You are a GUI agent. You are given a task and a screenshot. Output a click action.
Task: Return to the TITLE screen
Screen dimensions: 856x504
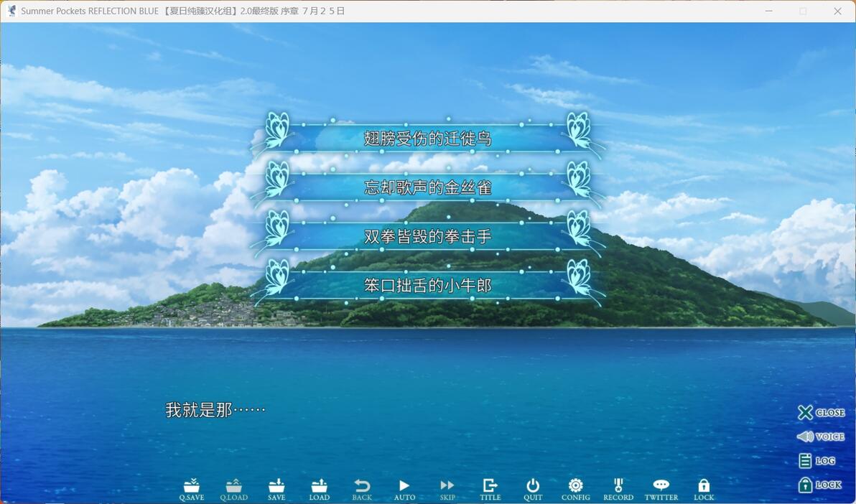pyautogui.click(x=490, y=490)
